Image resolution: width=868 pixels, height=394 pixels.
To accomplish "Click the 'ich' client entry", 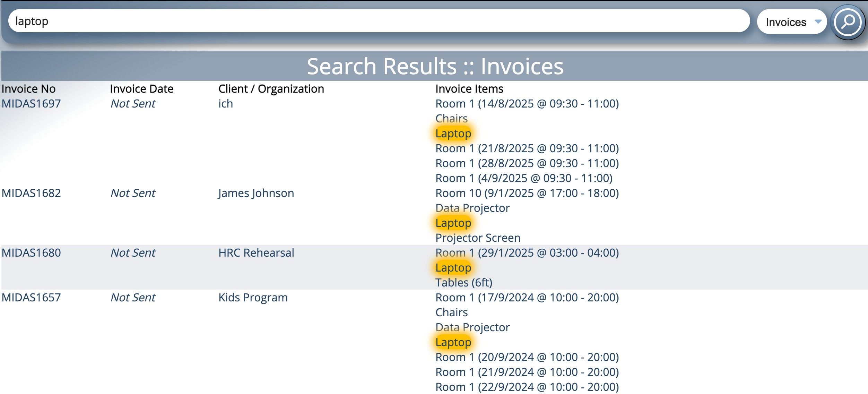I will point(225,104).
